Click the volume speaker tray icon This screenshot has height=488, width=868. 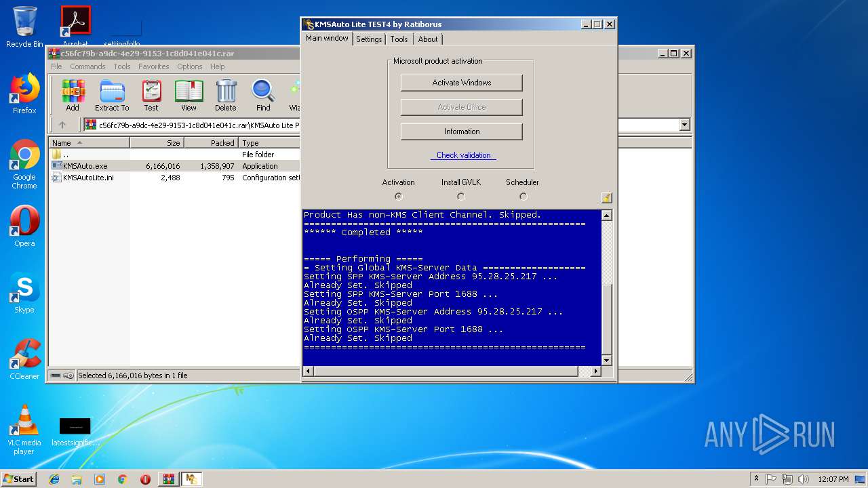pos(802,479)
